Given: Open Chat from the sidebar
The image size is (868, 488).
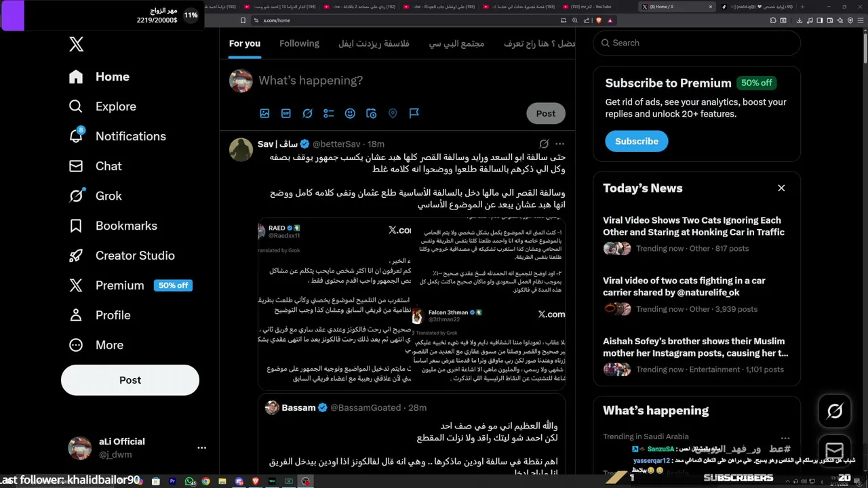Looking at the screenshot, I should point(95,166).
